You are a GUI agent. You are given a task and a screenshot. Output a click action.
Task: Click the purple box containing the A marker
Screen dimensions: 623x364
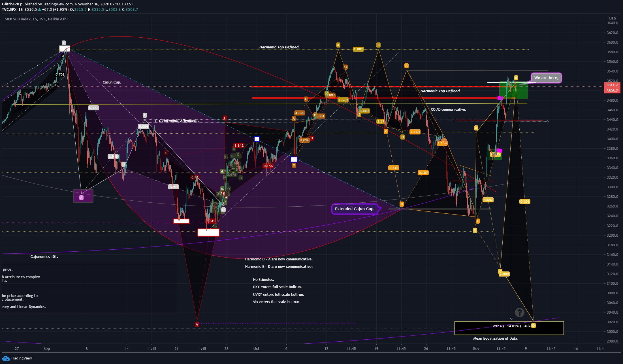pos(83,196)
